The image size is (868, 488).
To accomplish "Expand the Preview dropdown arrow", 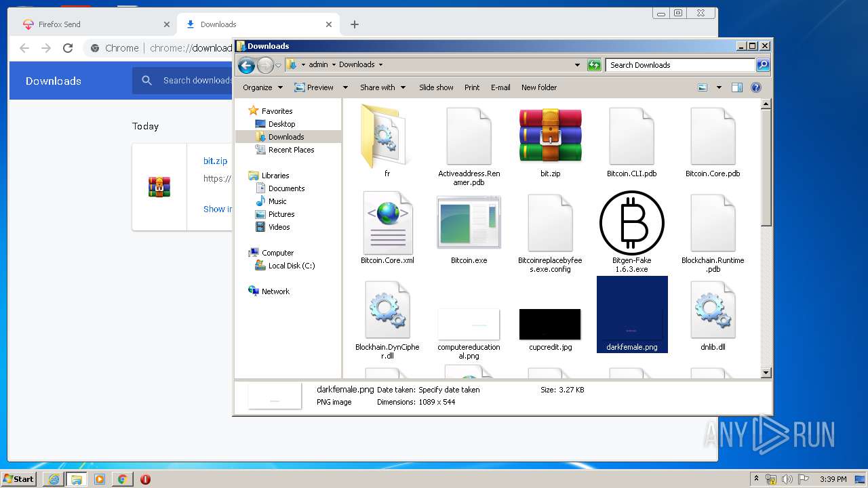I will 345,87.
